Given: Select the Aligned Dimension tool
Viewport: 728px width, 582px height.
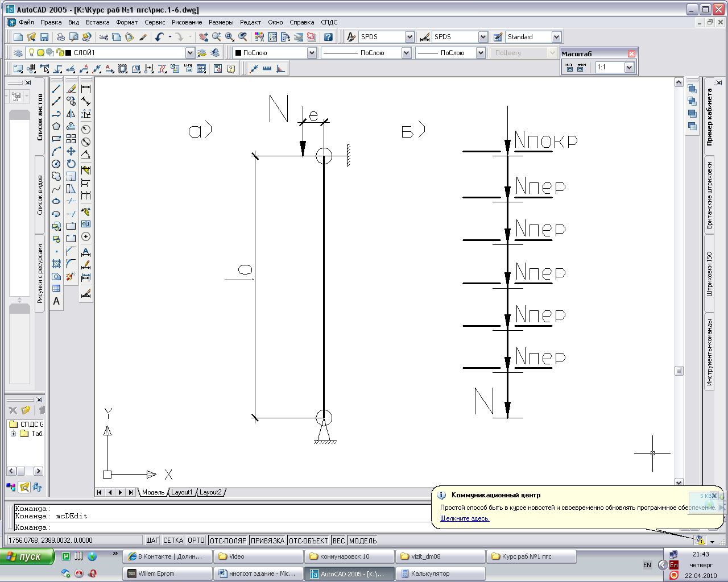Looking at the screenshot, I should [x=86, y=101].
